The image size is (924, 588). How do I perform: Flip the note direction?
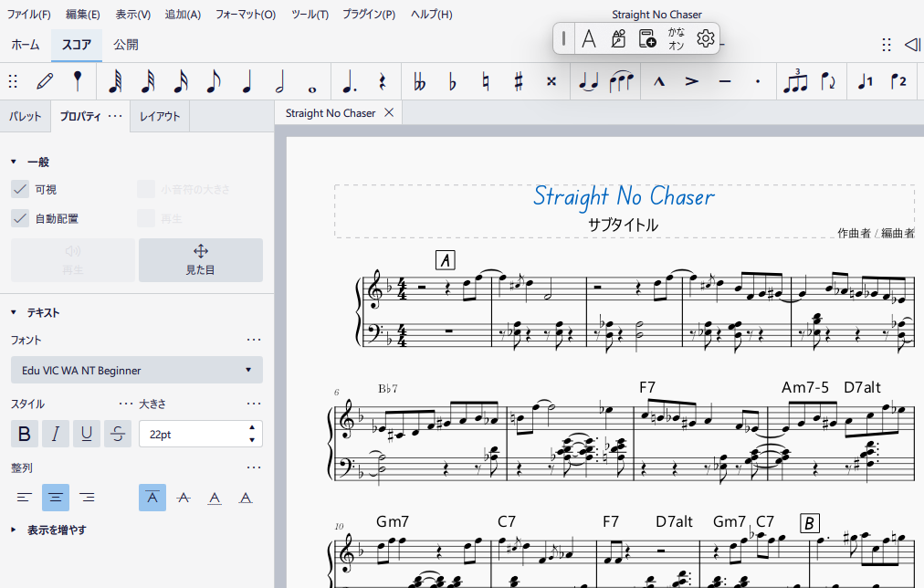828,81
